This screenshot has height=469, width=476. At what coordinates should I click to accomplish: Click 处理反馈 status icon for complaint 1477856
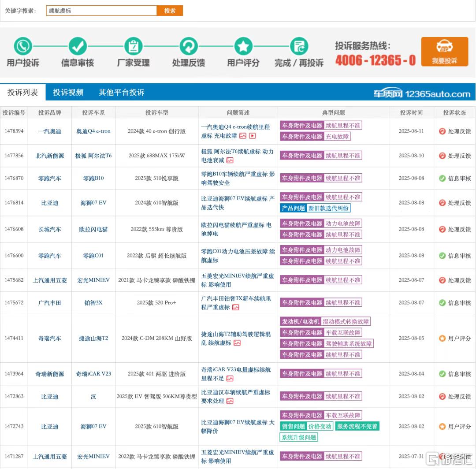pyautogui.click(x=443, y=156)
